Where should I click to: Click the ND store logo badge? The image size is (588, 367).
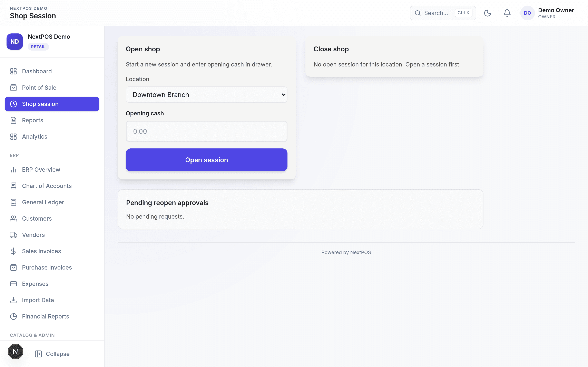14,42
